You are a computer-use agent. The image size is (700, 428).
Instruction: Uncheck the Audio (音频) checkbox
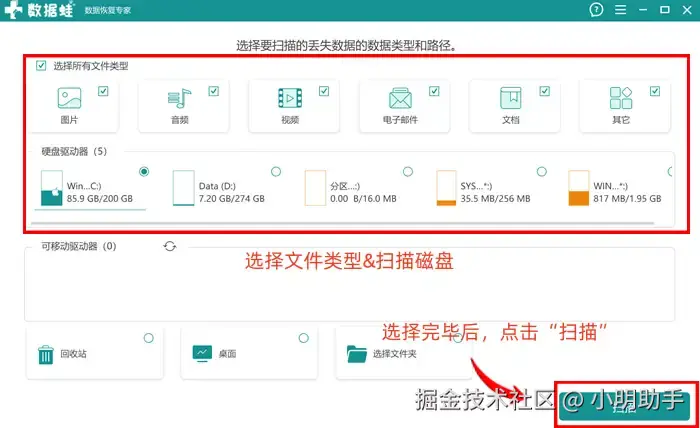click(x=213, y=91)
